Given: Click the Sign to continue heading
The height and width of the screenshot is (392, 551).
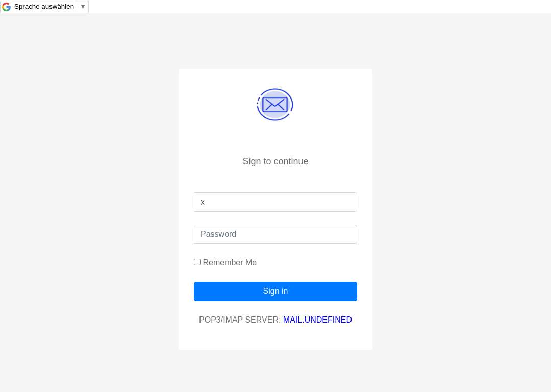Looking at the screenshot, I should coord(275,161).
